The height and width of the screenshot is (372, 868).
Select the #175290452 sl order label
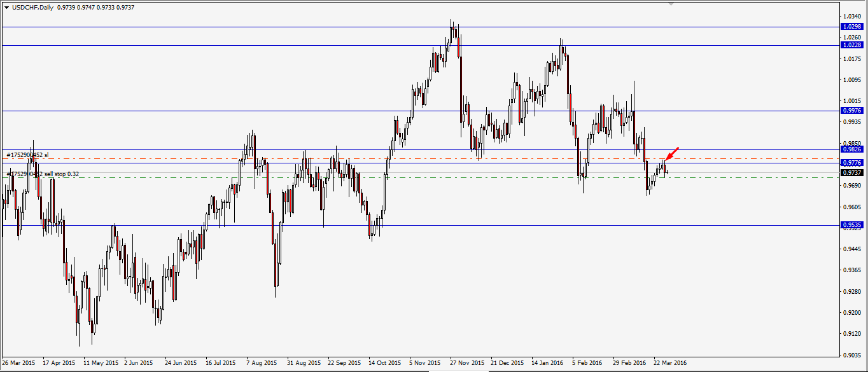27,155
